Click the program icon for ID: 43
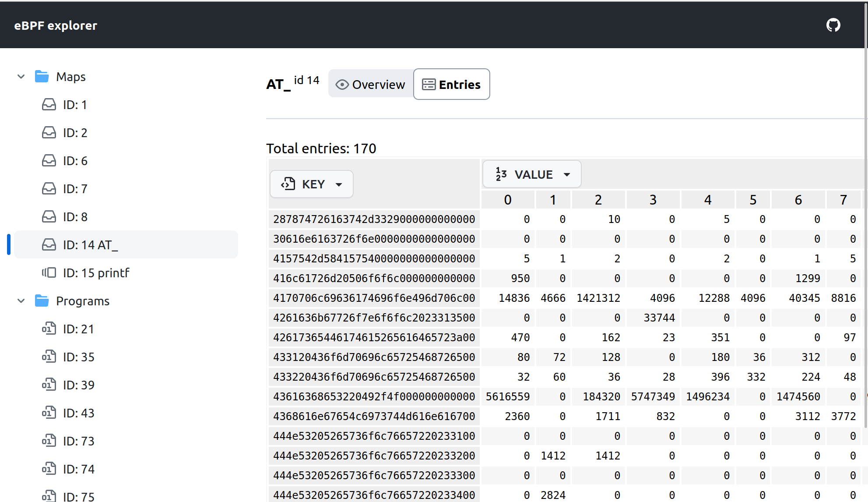Image resolution: width=868 pixels, height=502 pixels. (x=49, y=413)
